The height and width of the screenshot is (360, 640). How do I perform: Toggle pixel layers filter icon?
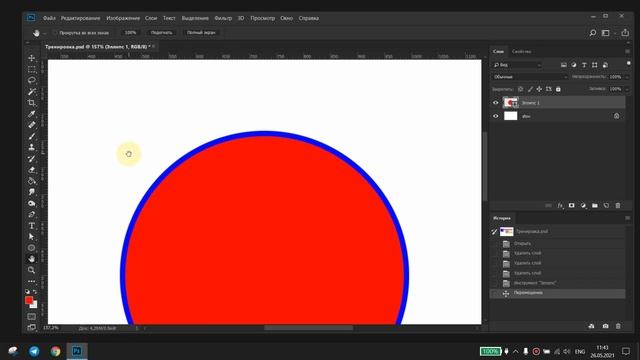click(x=564, y=65)
